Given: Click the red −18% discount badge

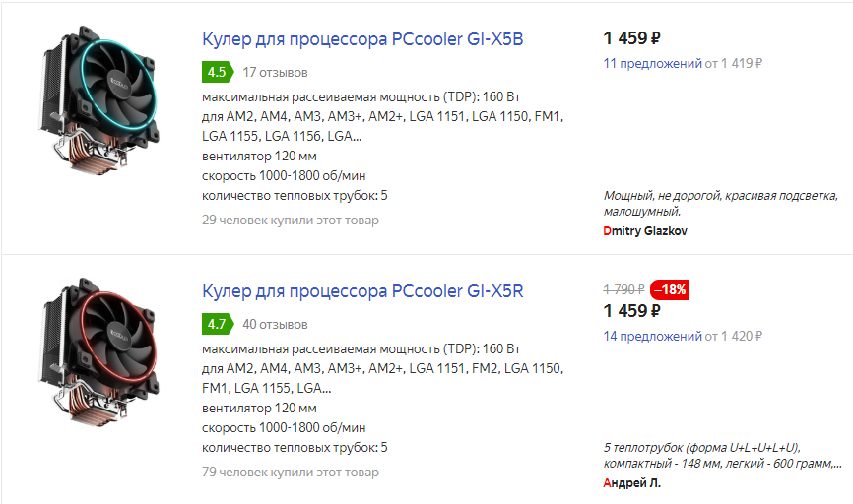Looking at the screenshot, I should [669, 289].
